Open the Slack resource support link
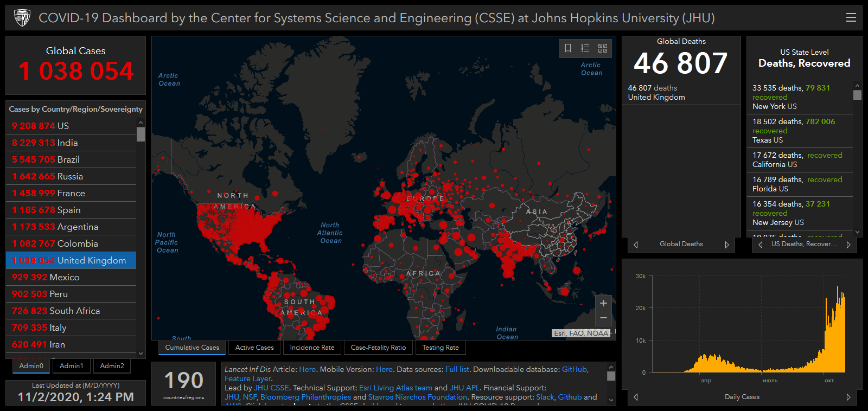This screenshot has height=411, width=868. [545, 397]
